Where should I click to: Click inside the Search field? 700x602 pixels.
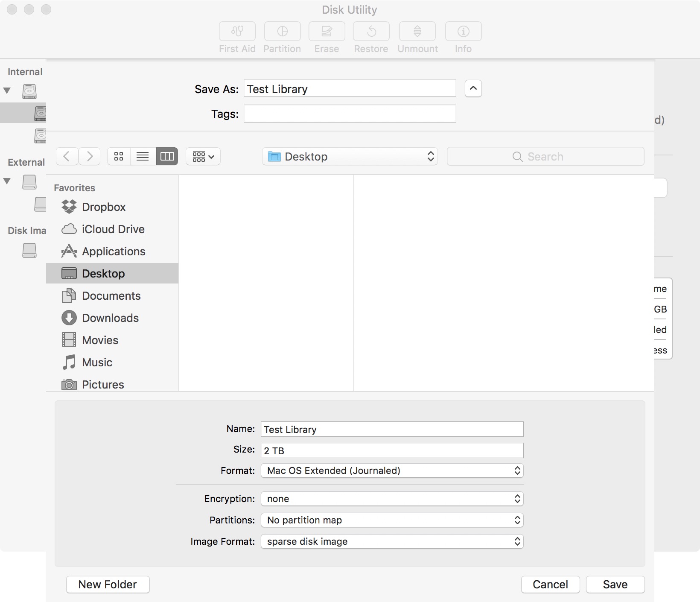(545, 156)
